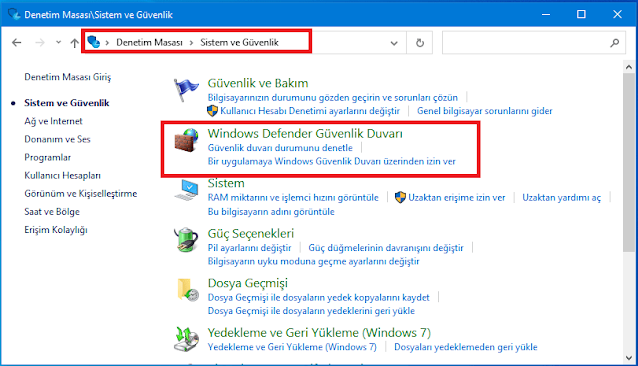This screenshot has height=366, width=638.
Task: Open the Güç Seçenekleri heading
Action: click(251, 233)
